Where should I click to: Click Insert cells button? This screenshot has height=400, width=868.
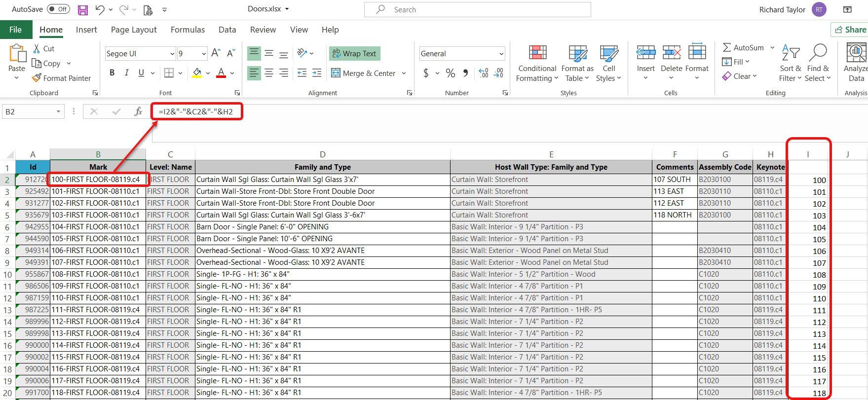click(x=645, y=63)
